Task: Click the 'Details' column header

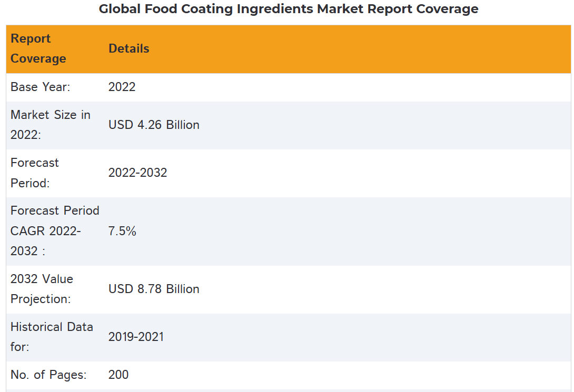Action: (x=128, y=48)
